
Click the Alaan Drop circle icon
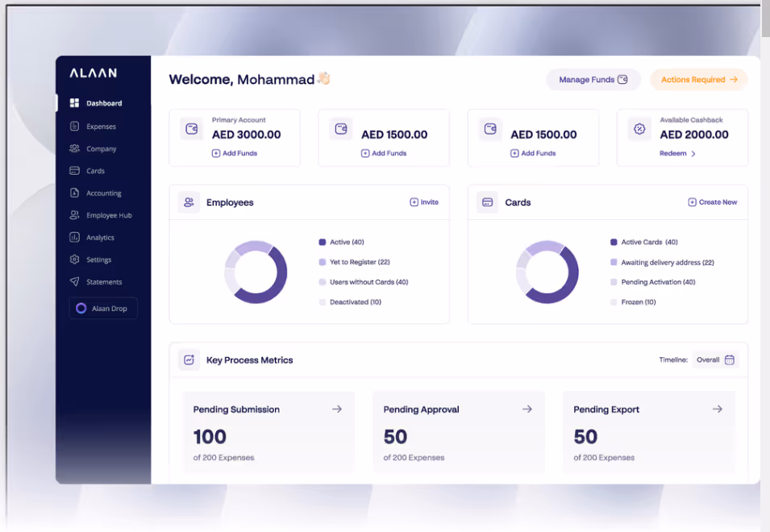tap(81, 308)
